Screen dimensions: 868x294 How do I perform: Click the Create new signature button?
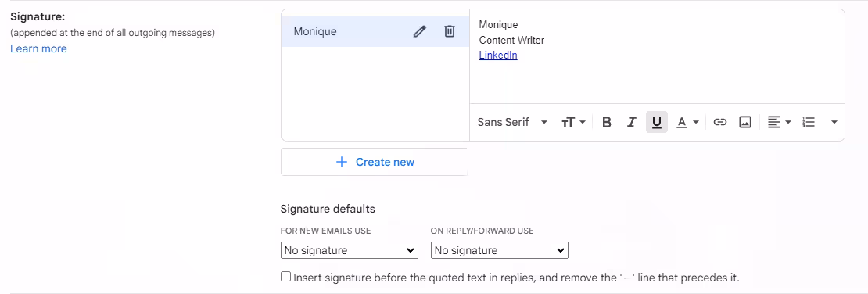[x=375, y=162]
